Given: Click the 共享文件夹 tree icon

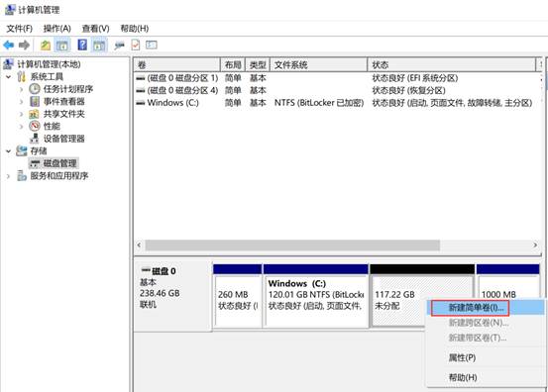Looking at the screenshot, I should [35, 114].
